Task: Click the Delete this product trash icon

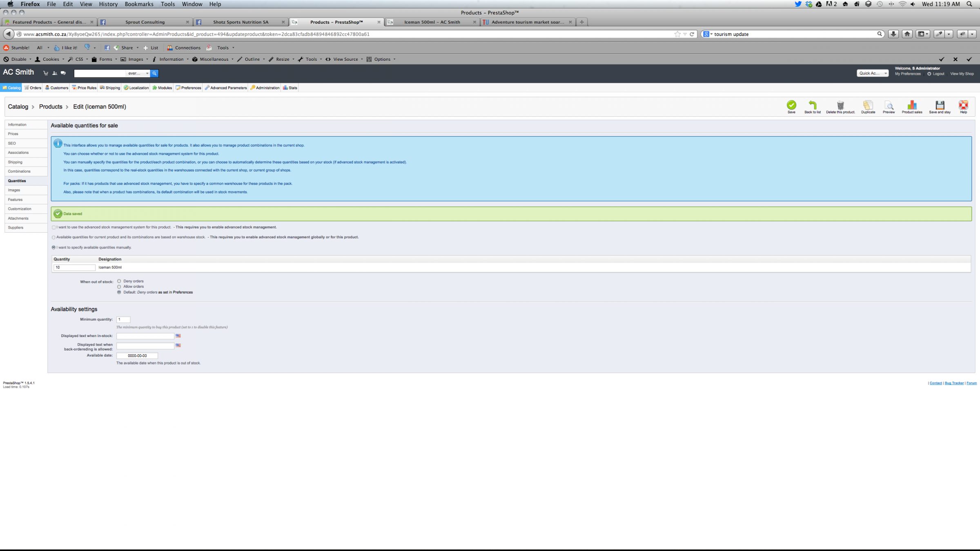Action: pos(840,105)
